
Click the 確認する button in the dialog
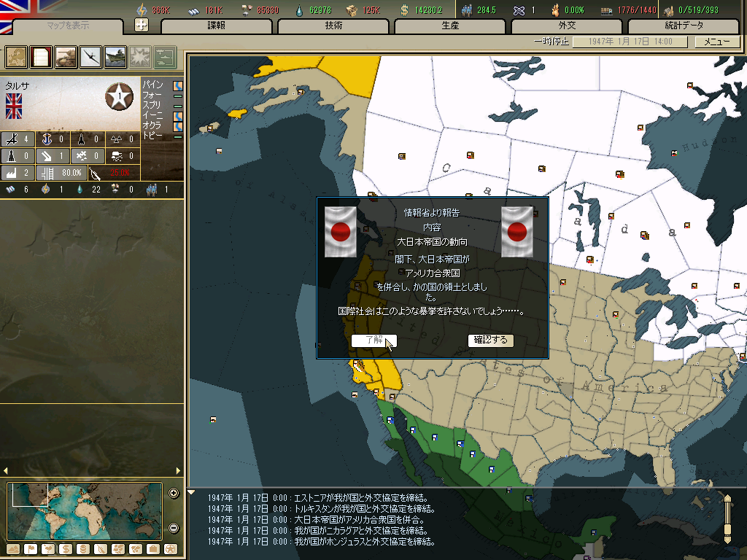pyautogui.click(x=491, y=340)
